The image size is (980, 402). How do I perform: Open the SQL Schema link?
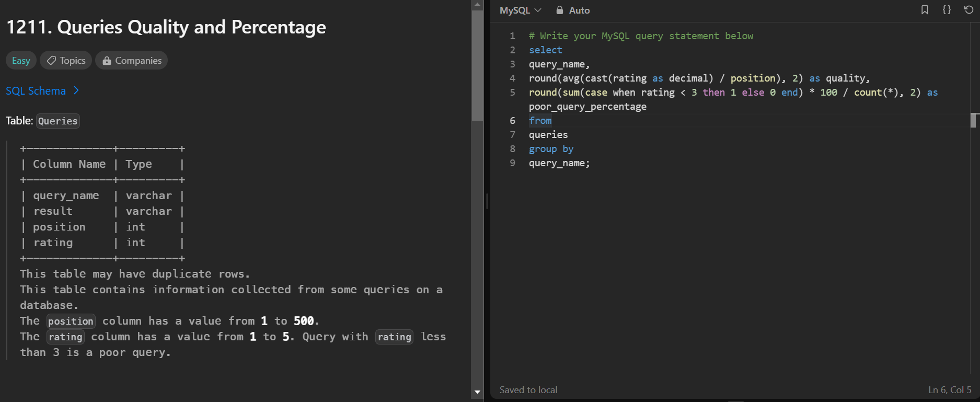pyautogui.click(x=36, y=90)
